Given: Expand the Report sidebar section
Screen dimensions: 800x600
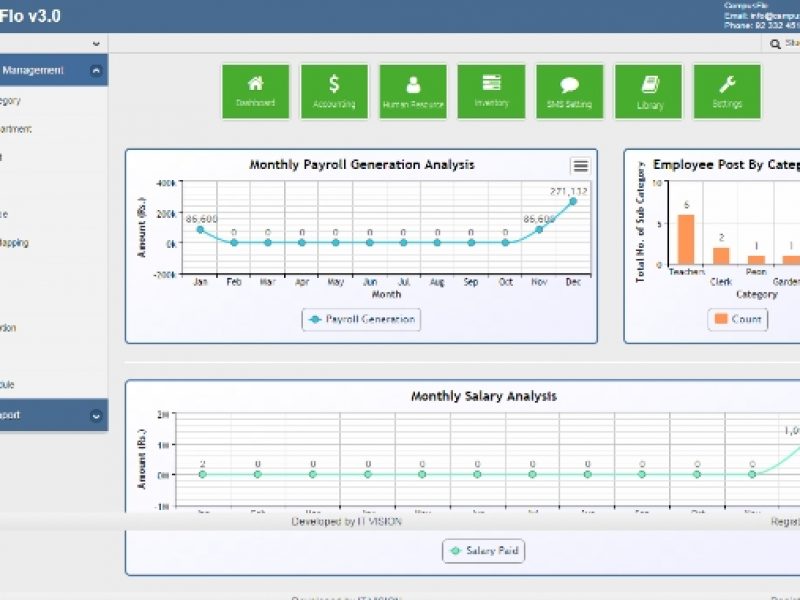Looking at the screenshot, I should coord(95,415).
